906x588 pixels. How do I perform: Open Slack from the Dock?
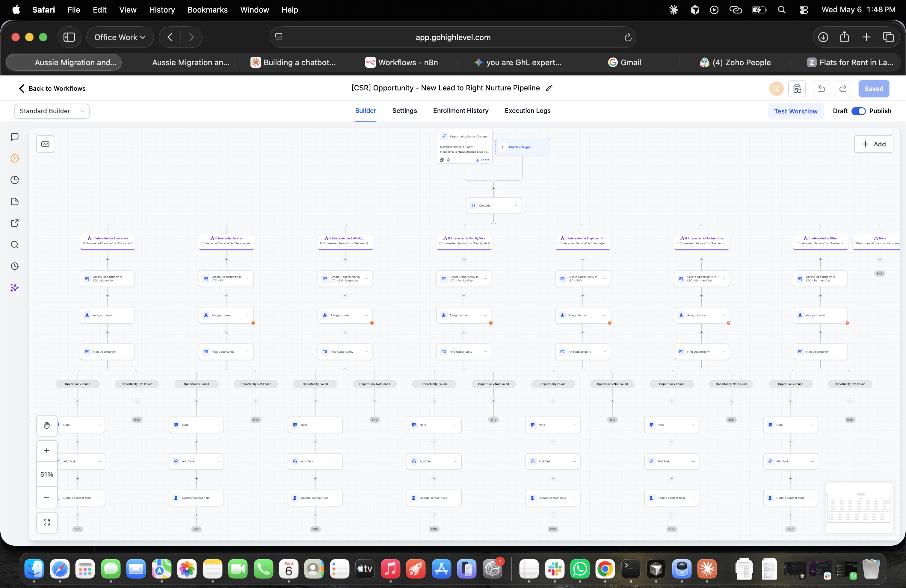[x=554, y=569]
